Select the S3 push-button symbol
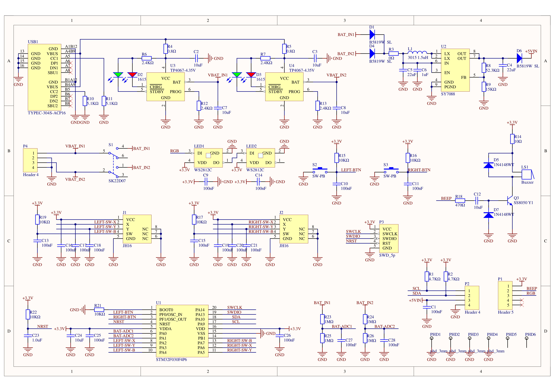 391,170
